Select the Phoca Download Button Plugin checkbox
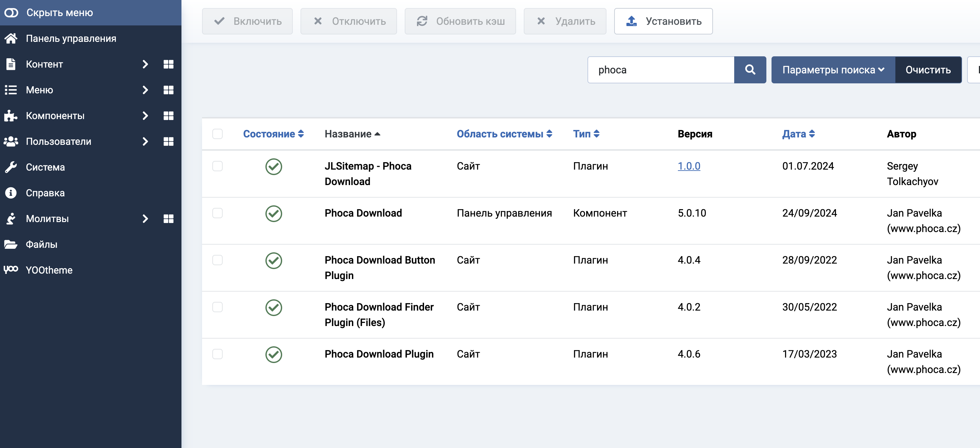 click(217, 260)
